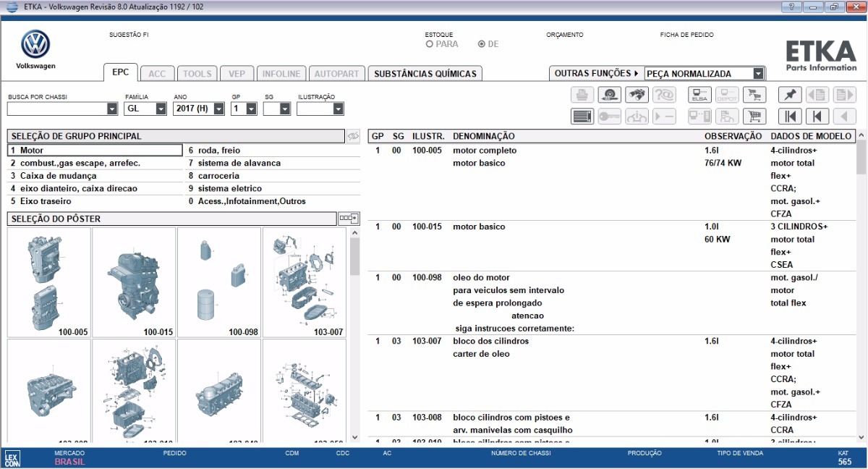The height and width of the screenshot is (469, 868).
Task: Select group 2 combust., gas escape, arrefec.
Action: pyautogui.click(x=95, y=163)
